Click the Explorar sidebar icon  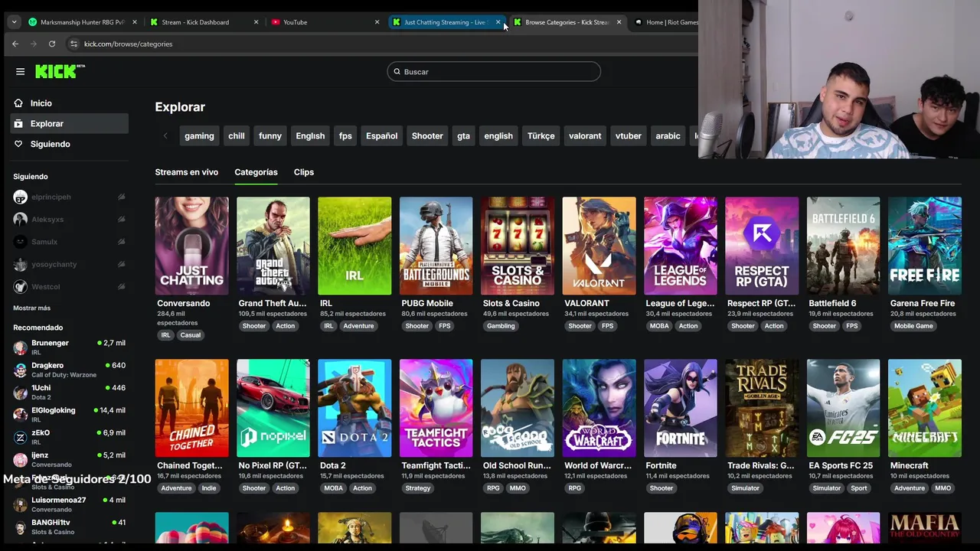[x=18, y=123]
